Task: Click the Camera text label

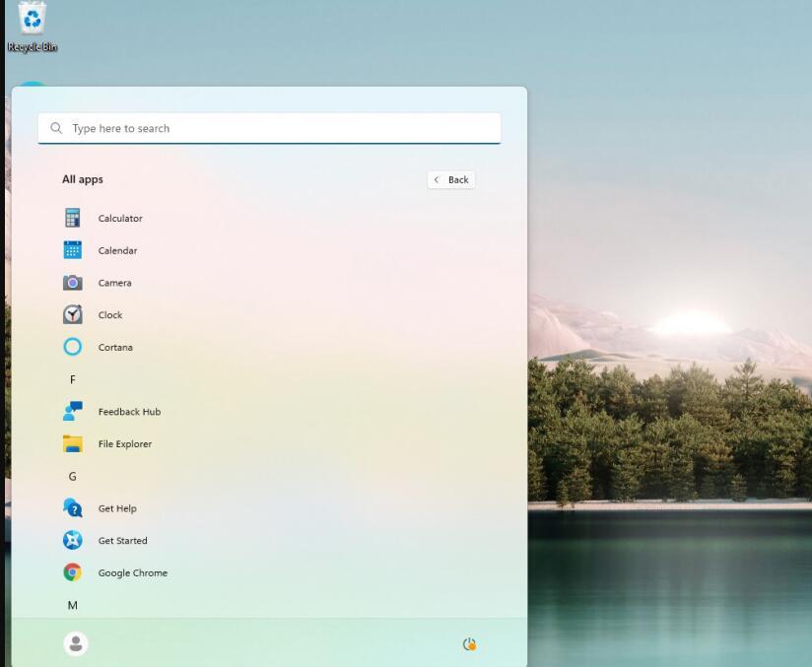Action: coord(114,283)
